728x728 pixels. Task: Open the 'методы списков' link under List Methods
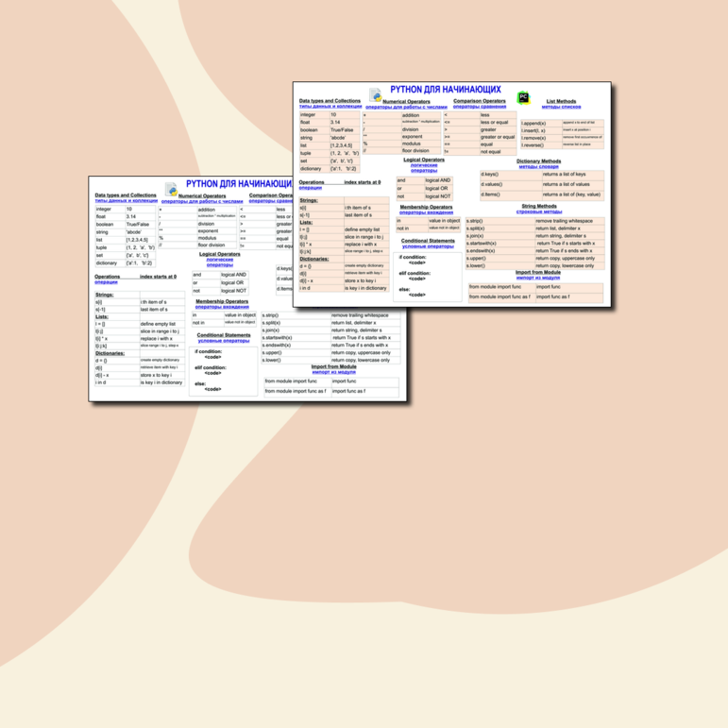(561, 107)
